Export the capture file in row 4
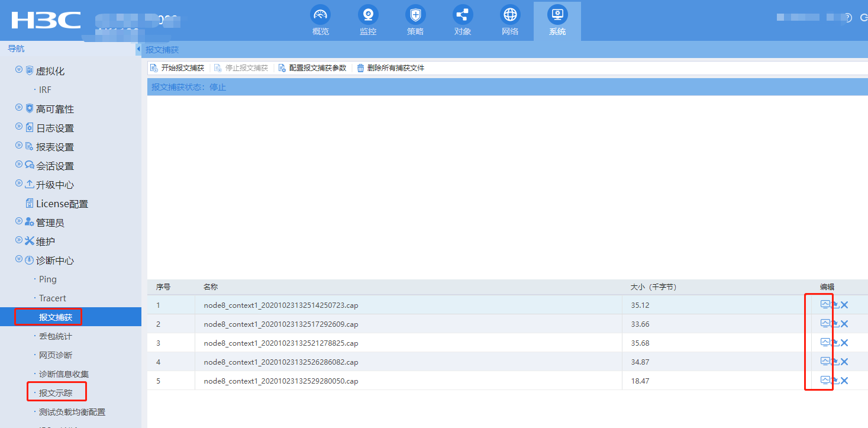This screenshot has height=428, width=868. 835,362
